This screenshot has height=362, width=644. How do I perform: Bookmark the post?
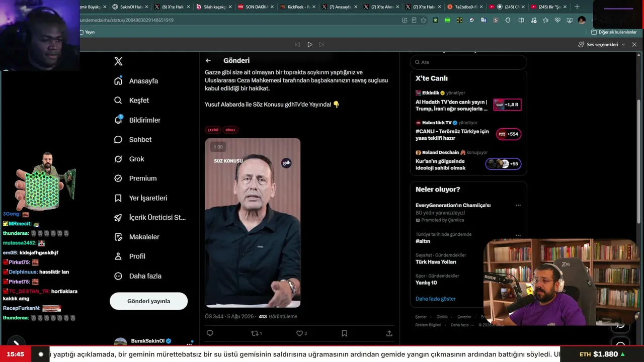(344, 333)
